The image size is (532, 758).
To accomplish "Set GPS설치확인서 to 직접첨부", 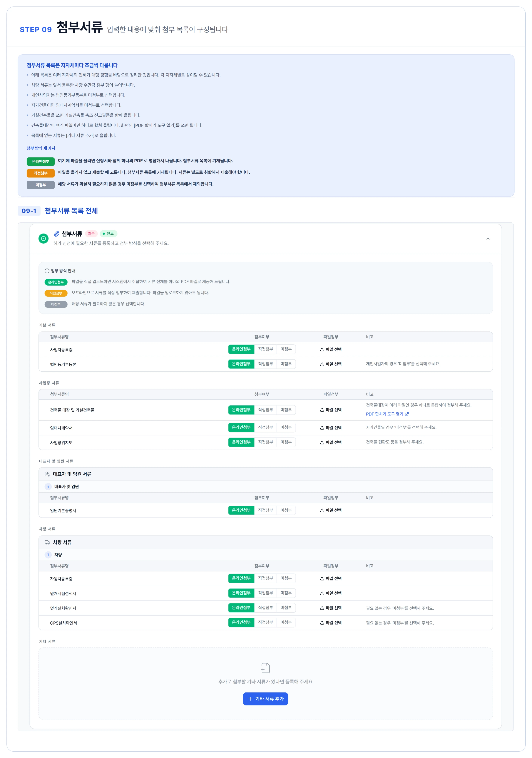I will [x=265, y=623].
